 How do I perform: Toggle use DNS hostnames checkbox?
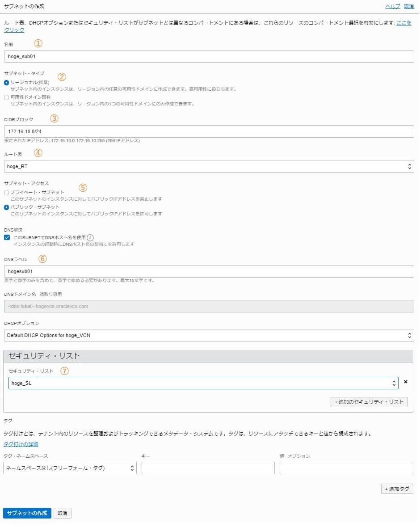[7, 238]
